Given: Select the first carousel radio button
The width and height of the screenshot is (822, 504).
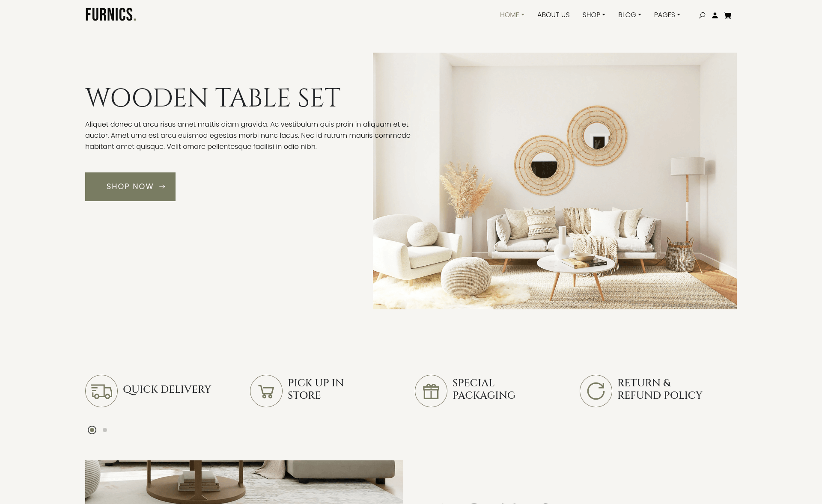Looking at the screenshot, I should 92,430.
